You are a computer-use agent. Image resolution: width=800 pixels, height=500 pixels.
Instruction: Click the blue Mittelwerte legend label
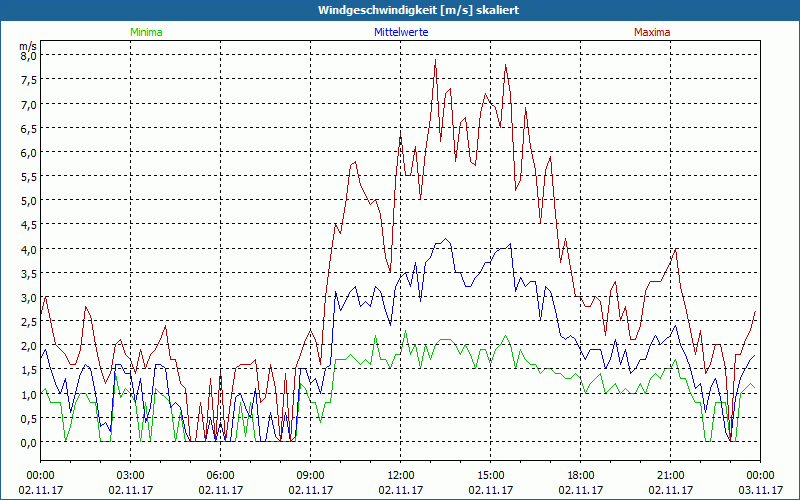tap(401, 32)
